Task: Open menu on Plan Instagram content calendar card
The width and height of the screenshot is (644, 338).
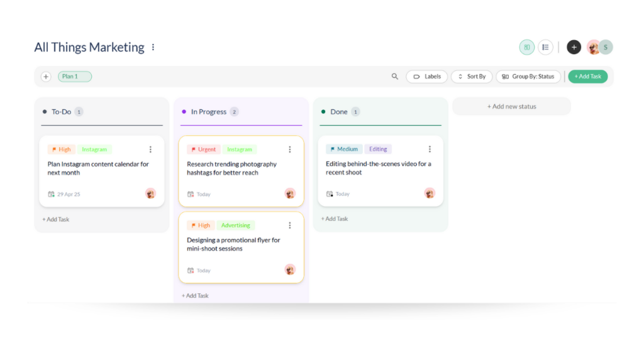Action: tap(150, 150)
